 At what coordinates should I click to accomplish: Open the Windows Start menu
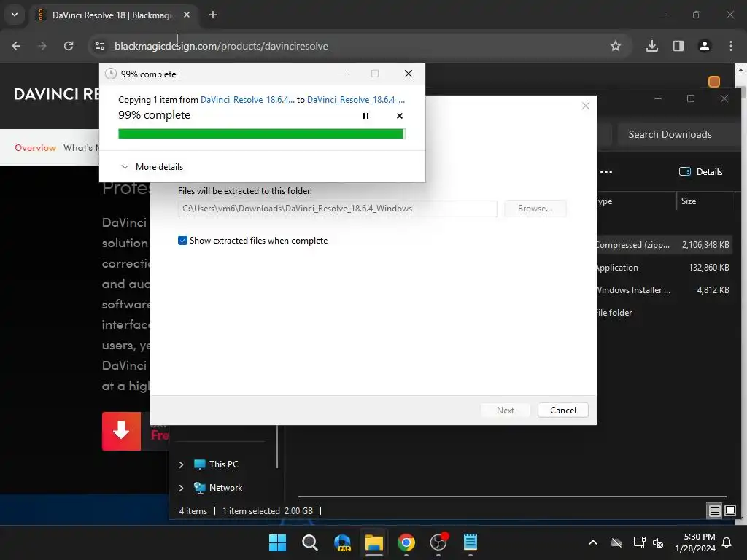click(277, 542)
